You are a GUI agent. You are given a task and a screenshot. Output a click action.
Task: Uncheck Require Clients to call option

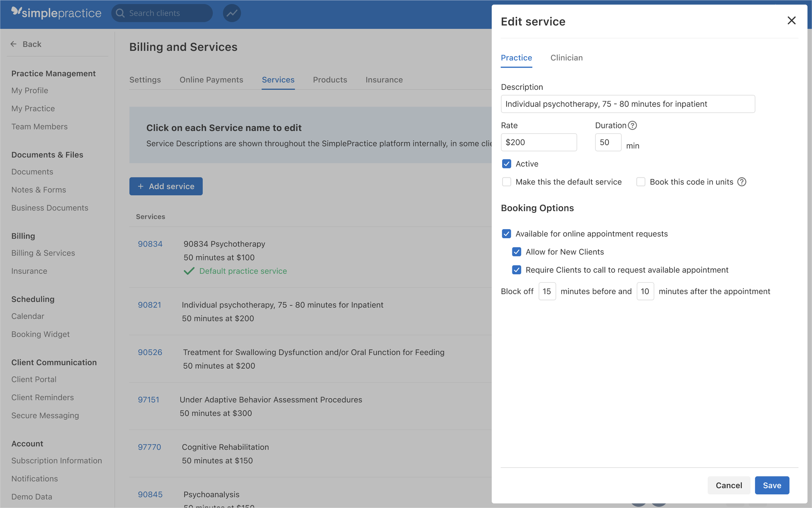(x=516, y=270)
